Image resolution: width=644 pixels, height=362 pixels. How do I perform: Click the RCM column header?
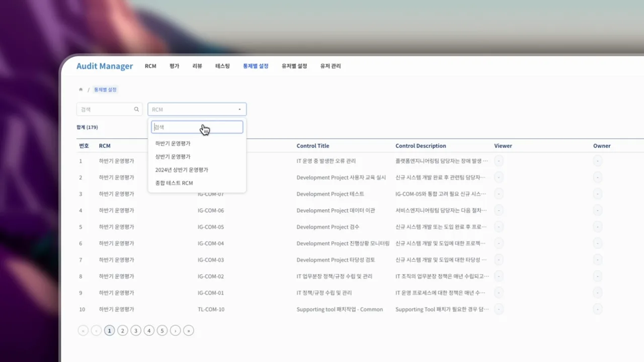point(105,146)
